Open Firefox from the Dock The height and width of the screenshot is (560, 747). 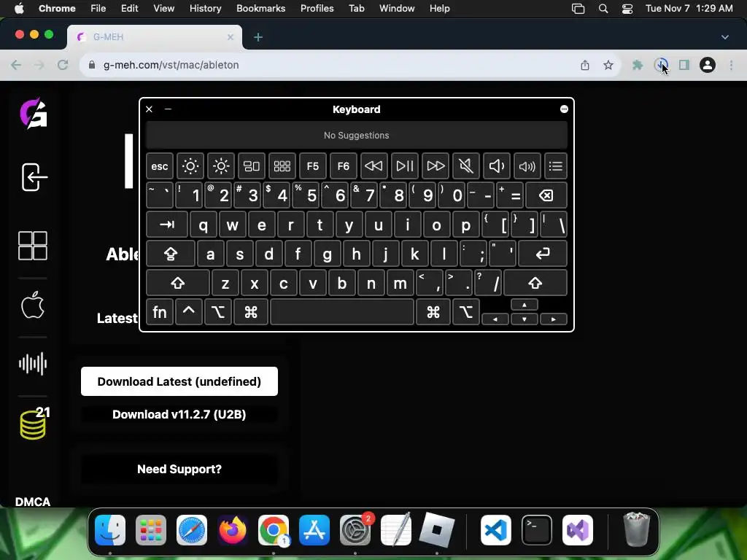[x=233, y=529]
